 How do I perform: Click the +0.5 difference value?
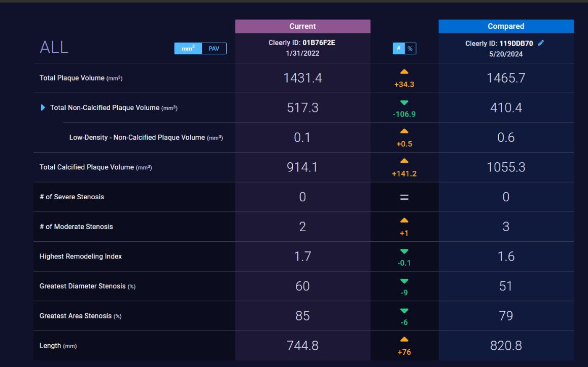point(404,144)
